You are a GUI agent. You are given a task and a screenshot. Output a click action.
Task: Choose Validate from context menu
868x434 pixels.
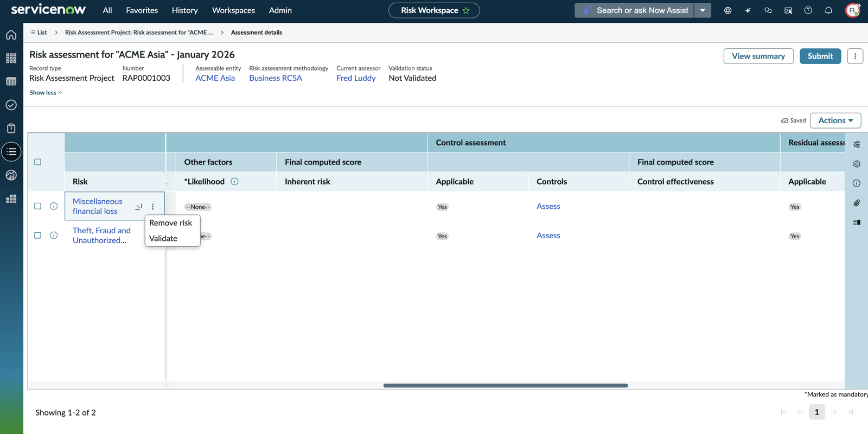[163, 238]
